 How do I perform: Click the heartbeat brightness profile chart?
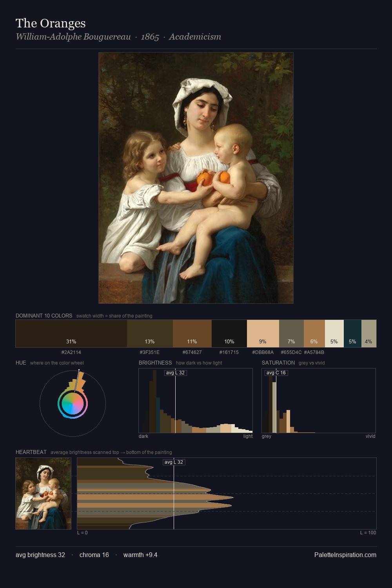227,494
